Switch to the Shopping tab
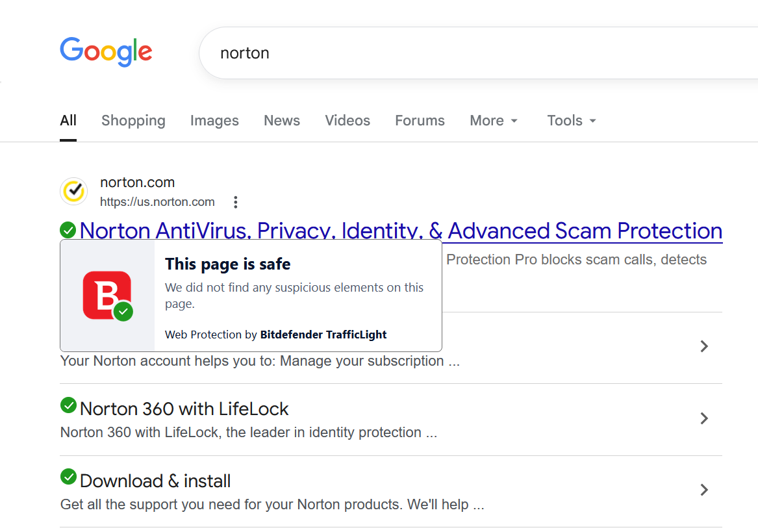Screen dimensions: 758x532 click(133, 120)
